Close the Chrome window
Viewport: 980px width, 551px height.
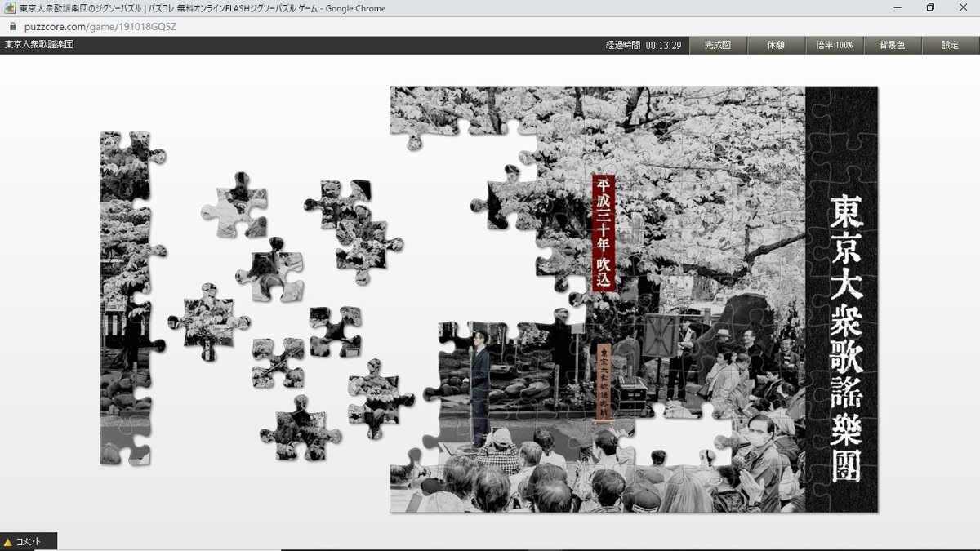coord(963,8)
